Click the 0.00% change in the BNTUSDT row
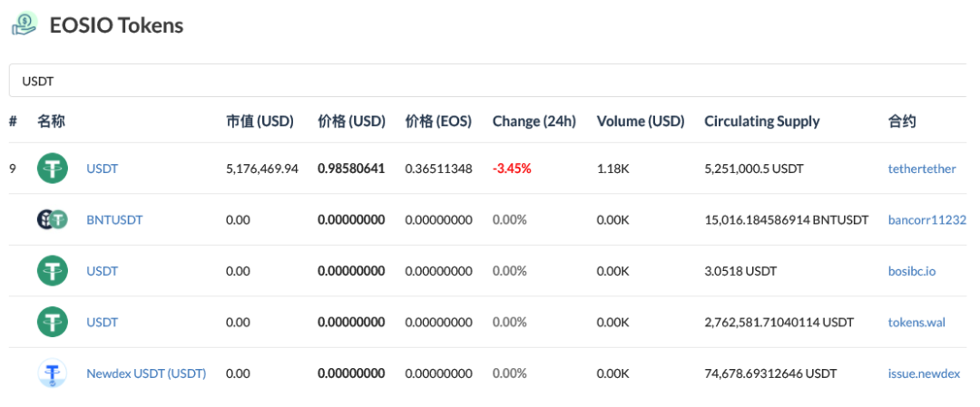Screen dimensions: 980x407 (509, 219)
